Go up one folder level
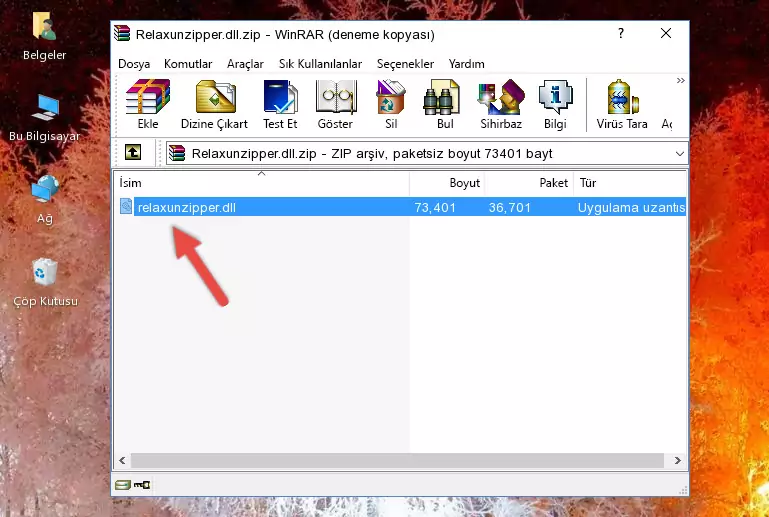Image resolution: width=769 pixels, height=517 pixels. point(133,153)
